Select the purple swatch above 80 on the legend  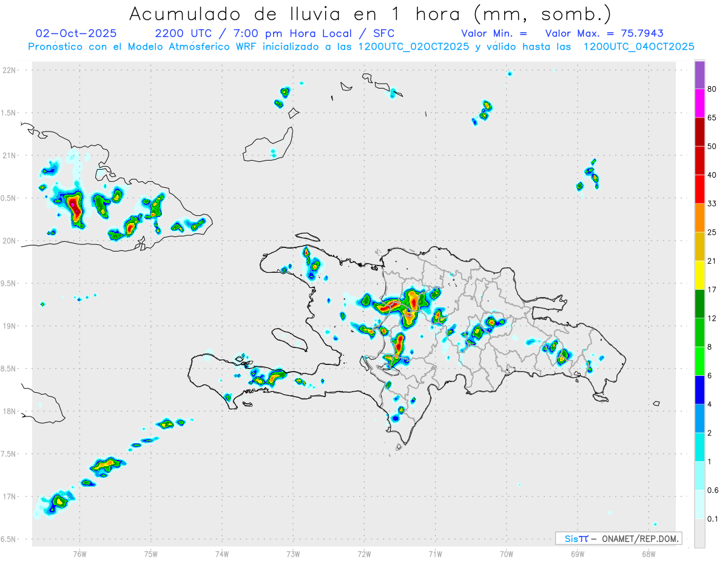point(699,75)
